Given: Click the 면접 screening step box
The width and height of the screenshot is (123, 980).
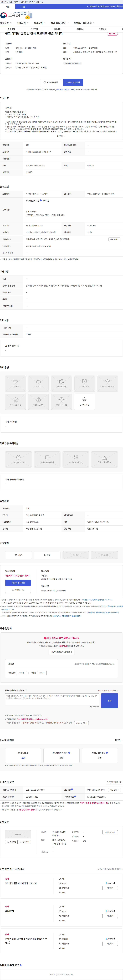Looking at the screenshot, I should point(47,555).
